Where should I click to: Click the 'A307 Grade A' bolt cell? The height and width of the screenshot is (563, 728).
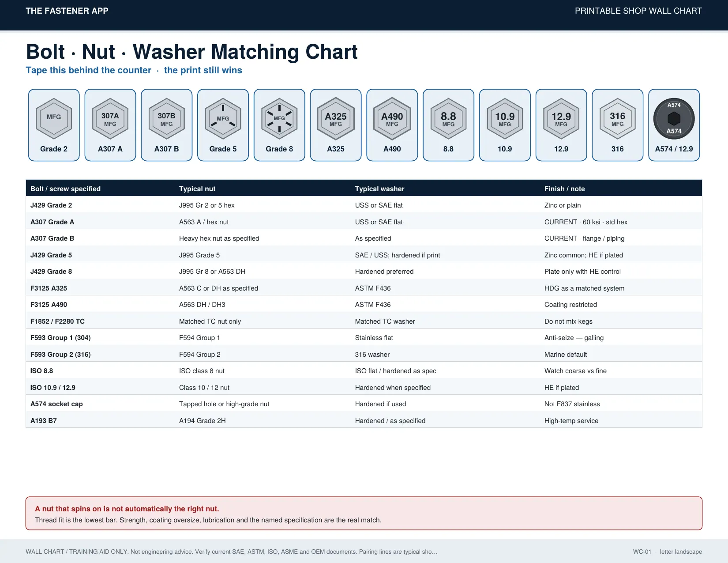(x=52, y=222)
